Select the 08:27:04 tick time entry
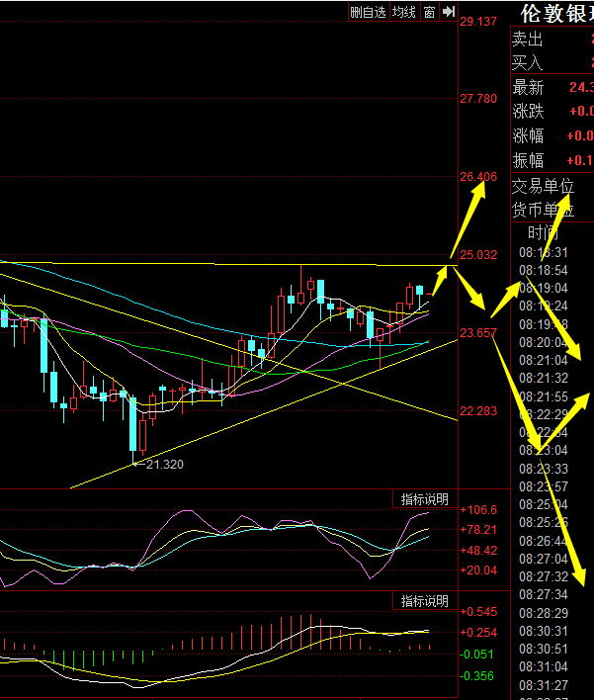Image resolution: width=594 pixels, height=700 pixels. point(544,560)
